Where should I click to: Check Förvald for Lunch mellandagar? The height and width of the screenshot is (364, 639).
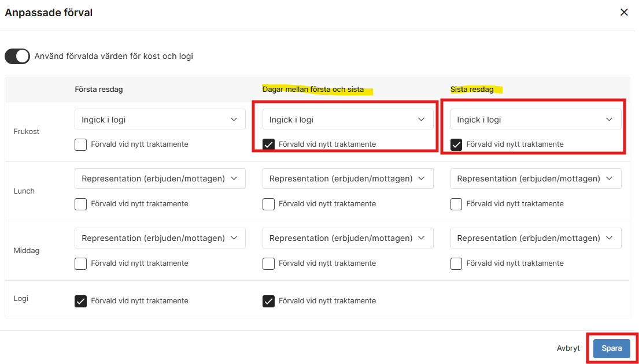click(x=268, y=203)
